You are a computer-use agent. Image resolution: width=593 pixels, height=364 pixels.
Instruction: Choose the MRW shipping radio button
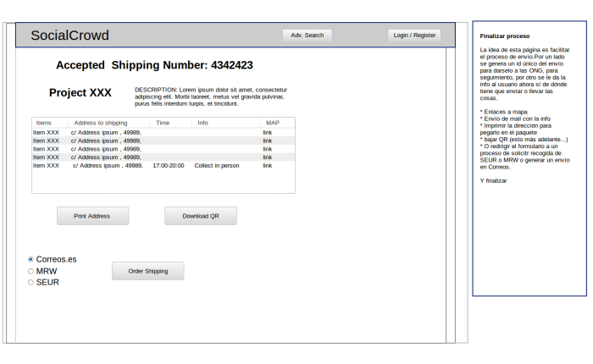tap(31, 271)
